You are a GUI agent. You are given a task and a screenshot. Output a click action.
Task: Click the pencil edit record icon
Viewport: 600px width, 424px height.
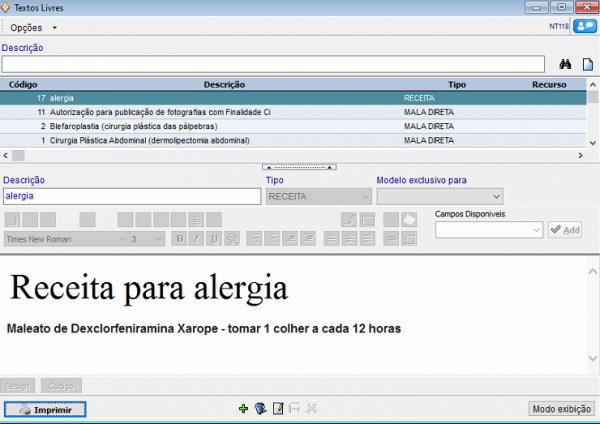point(277,408)
